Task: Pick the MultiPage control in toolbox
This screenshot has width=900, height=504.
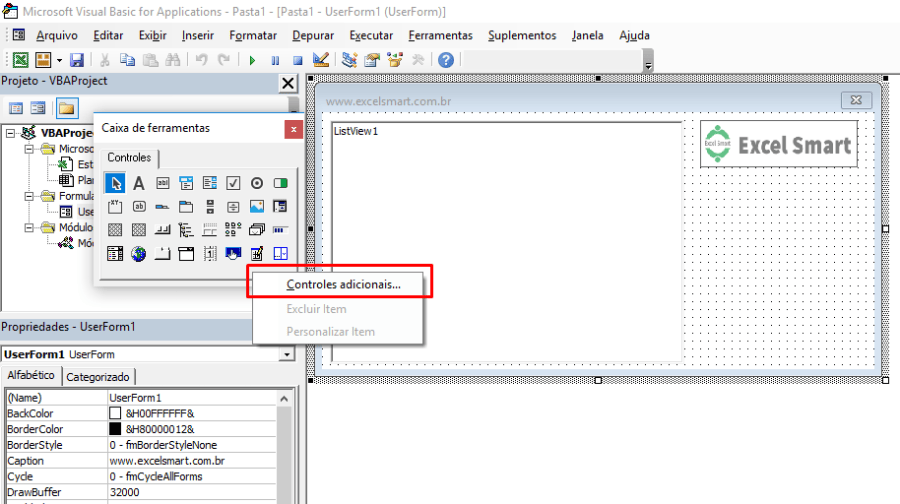Action: tap(186, 207)
